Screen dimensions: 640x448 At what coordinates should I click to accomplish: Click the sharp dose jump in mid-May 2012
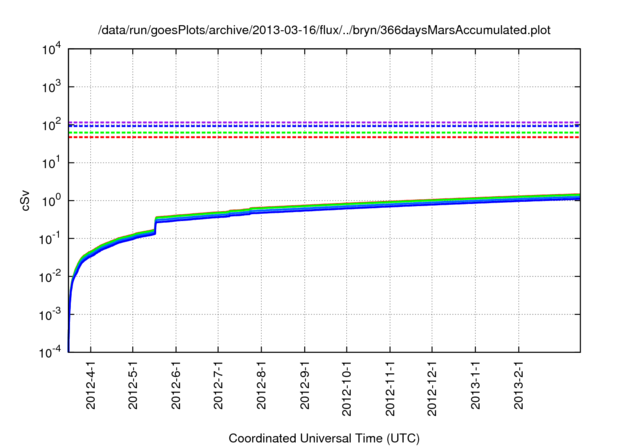click(156, 225)
